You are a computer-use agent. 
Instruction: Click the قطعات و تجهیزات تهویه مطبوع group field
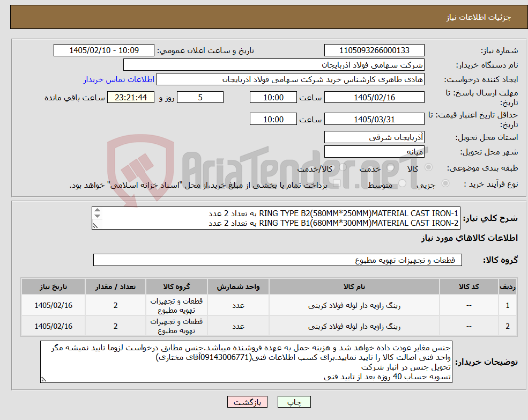[278, 260]
